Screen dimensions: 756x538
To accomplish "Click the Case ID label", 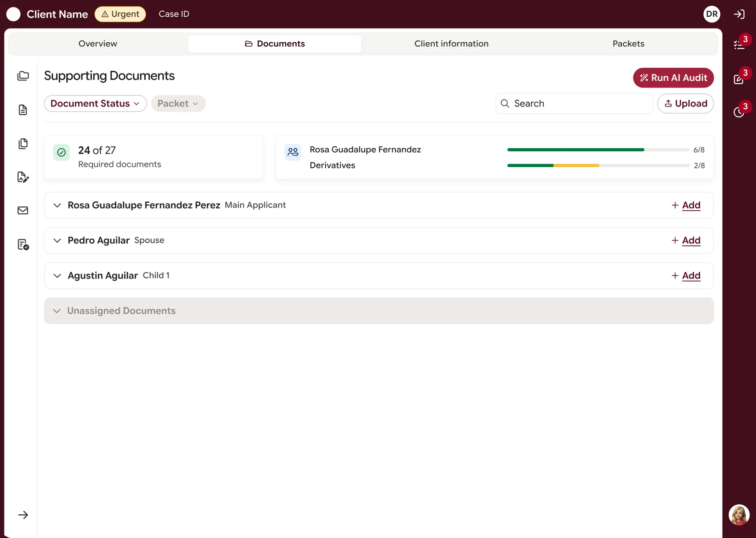I will point(174,14).
